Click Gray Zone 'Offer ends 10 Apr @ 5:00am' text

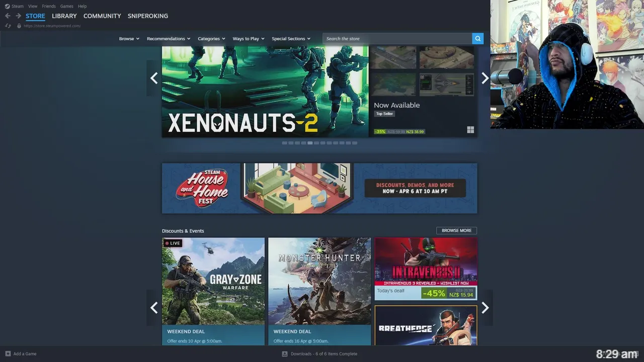pos(195,341)
